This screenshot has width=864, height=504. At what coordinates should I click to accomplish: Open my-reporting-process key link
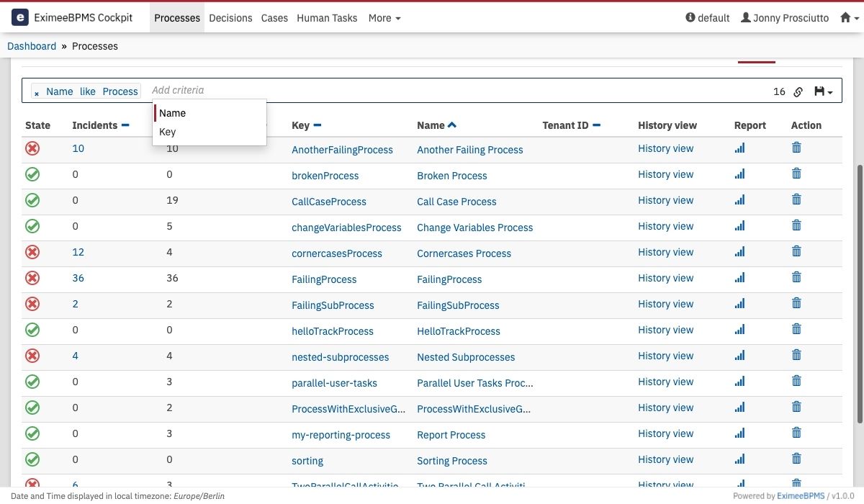tap(341, 435)
